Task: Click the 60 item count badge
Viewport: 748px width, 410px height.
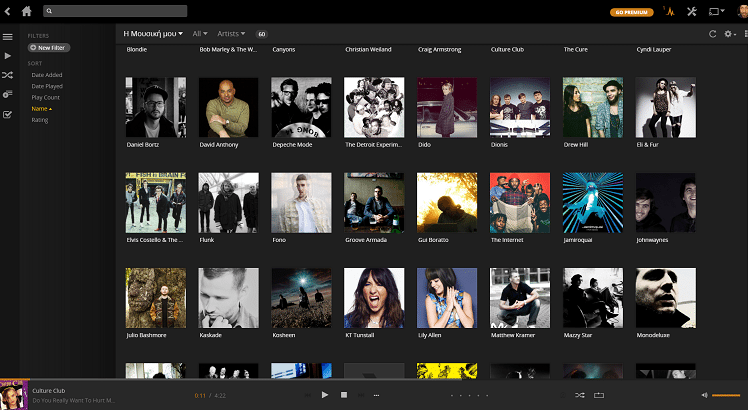Action: point(261,34)
